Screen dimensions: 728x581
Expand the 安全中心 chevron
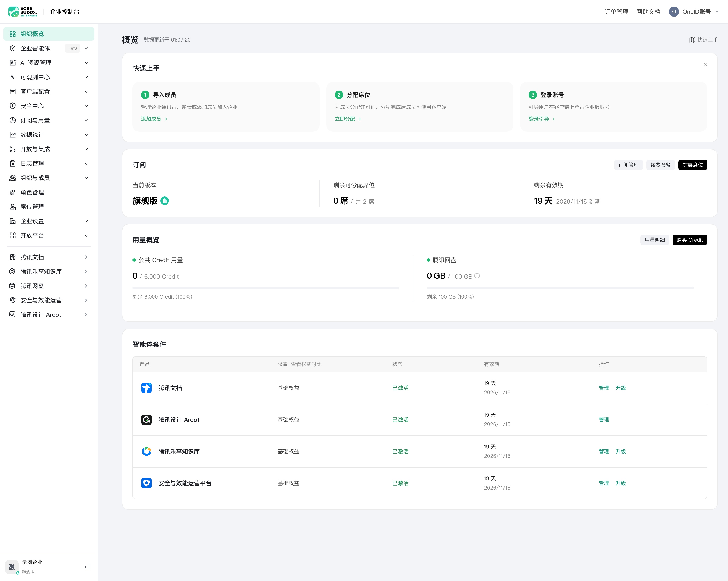(86, 106)
